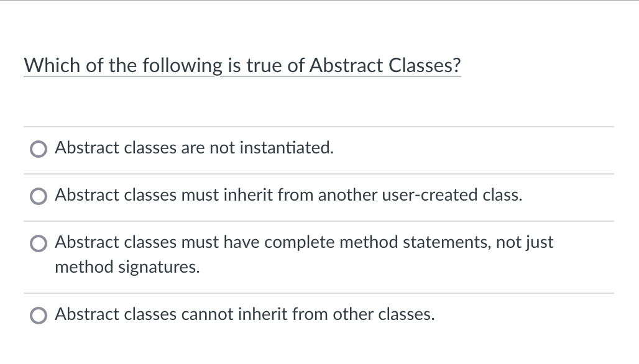Select 'Abstract classes cannot inherit from other classes.'
639x364 pixels.
(x=39, y=316)
